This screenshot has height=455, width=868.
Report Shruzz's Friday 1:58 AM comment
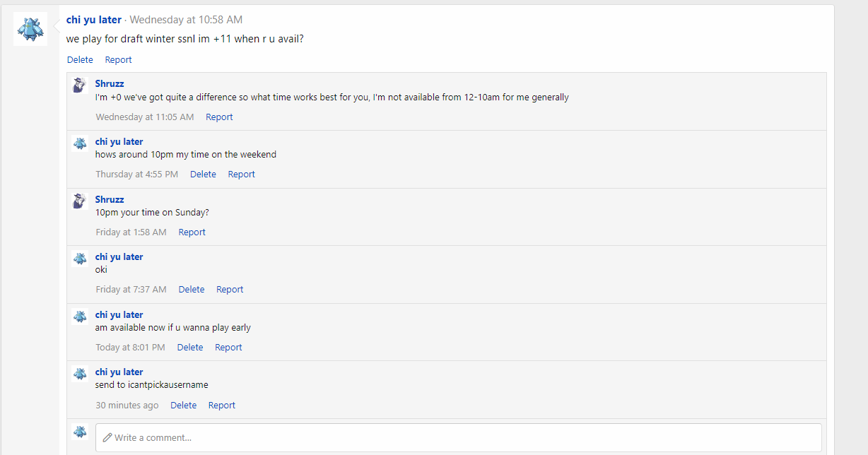(x=192, y=232)
